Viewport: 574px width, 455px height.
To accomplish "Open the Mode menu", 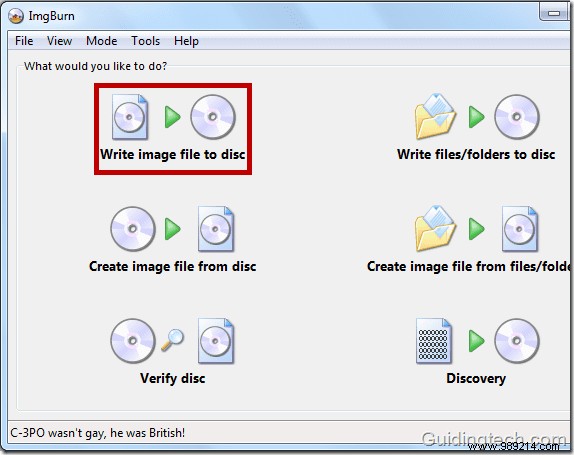I will point(101,41).
